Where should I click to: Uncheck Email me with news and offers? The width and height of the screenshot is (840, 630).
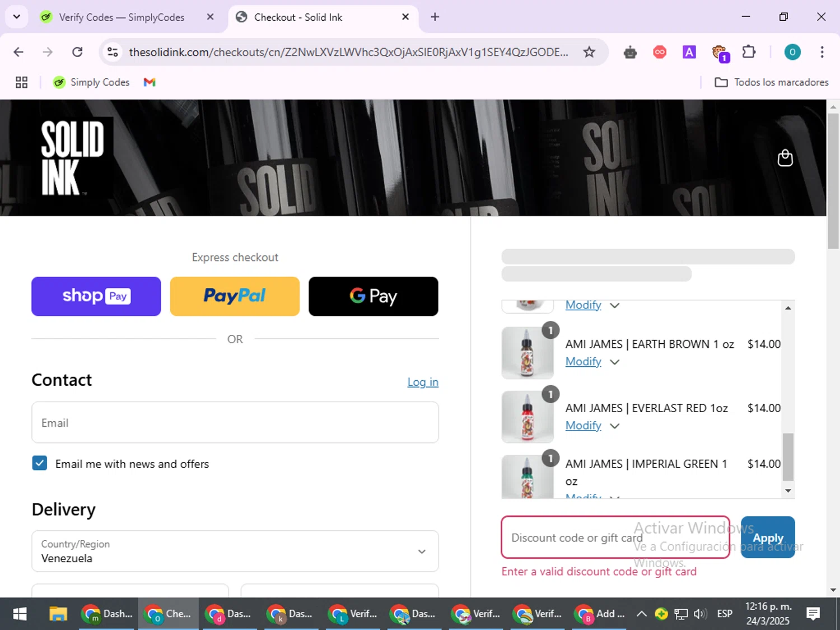tap(39, 463)
